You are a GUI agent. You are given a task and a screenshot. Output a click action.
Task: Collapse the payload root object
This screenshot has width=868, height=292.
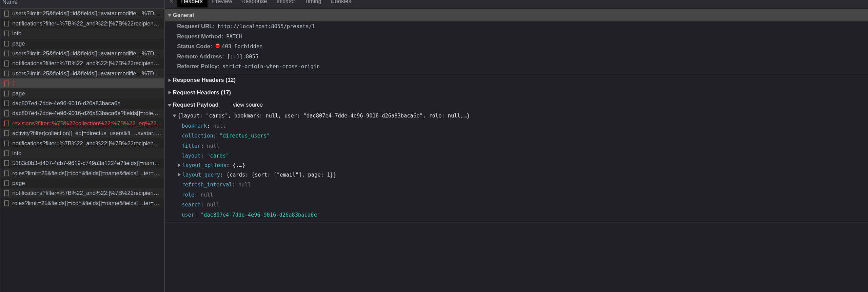[174, 116]
